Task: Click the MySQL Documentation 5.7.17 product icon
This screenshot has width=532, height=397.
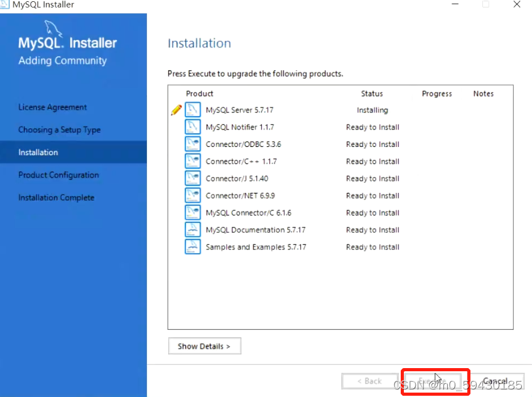Action: pos(193,230)
